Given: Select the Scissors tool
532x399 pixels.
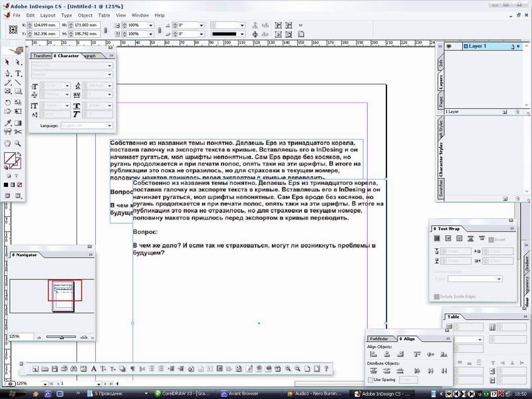Looking at the screenshot, I should (x=18, y=132).
